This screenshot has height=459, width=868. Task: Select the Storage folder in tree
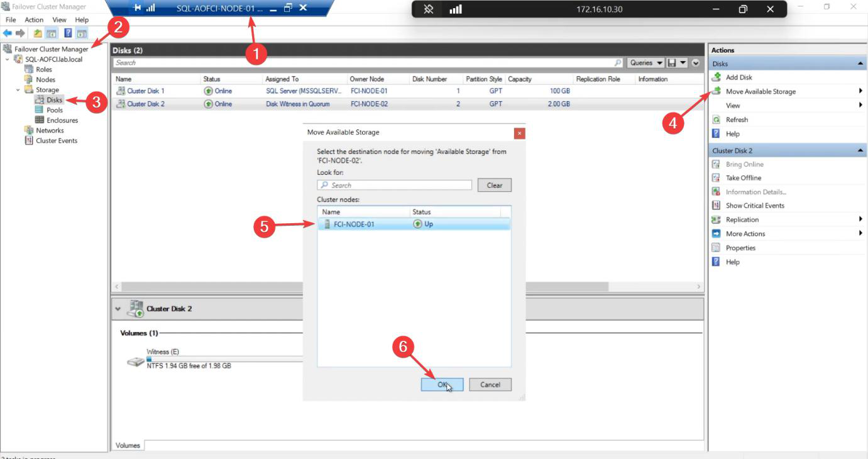(x=47, y=90)
